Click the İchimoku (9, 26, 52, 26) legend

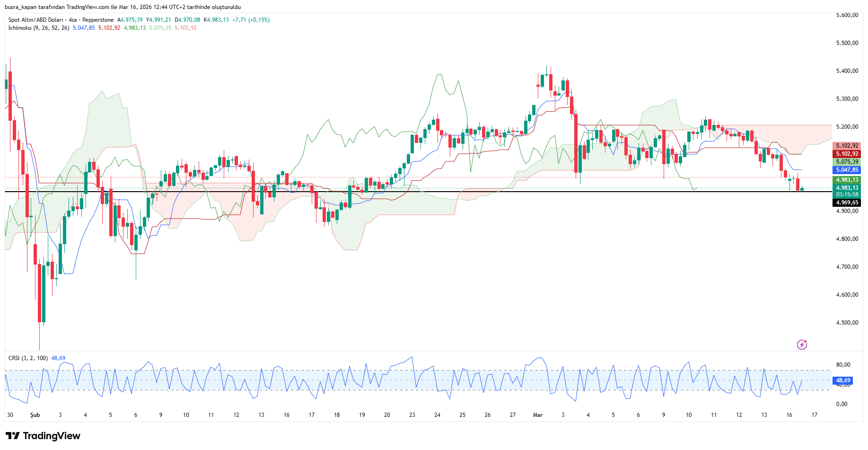[x=39, y=28]
